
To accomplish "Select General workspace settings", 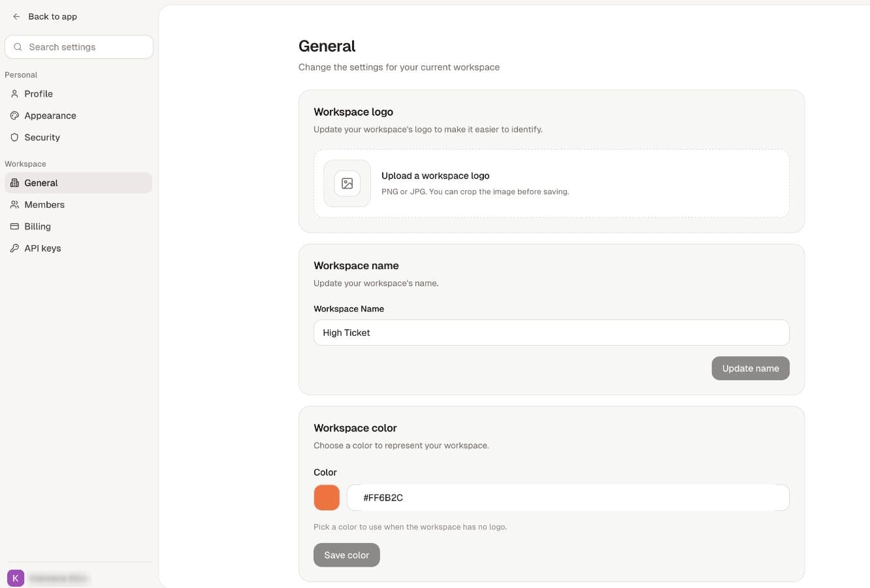I will tap(78, 183).
